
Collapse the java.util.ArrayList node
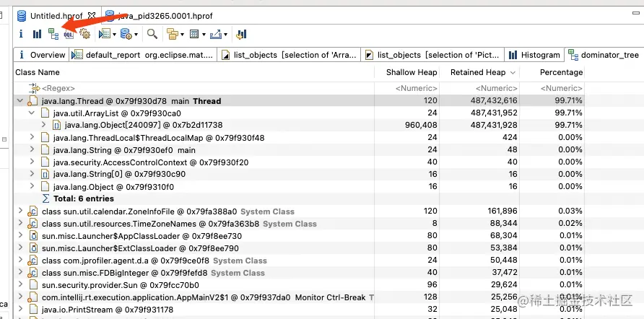tap(32, 113)
